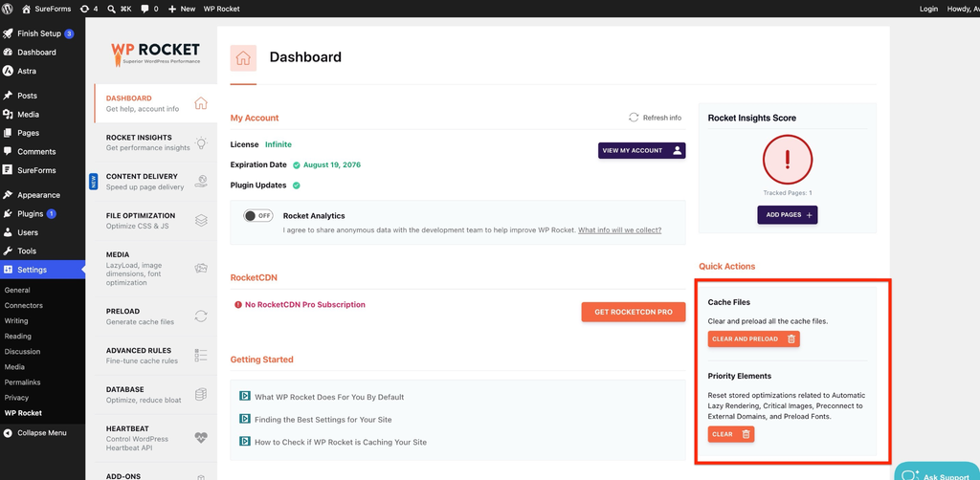Open How to Check caching tutorial
980x480 pixels.
click(341, 442)
